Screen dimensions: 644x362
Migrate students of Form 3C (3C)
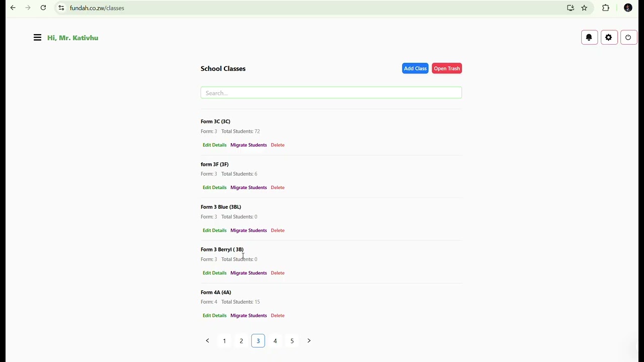(249, 145)
